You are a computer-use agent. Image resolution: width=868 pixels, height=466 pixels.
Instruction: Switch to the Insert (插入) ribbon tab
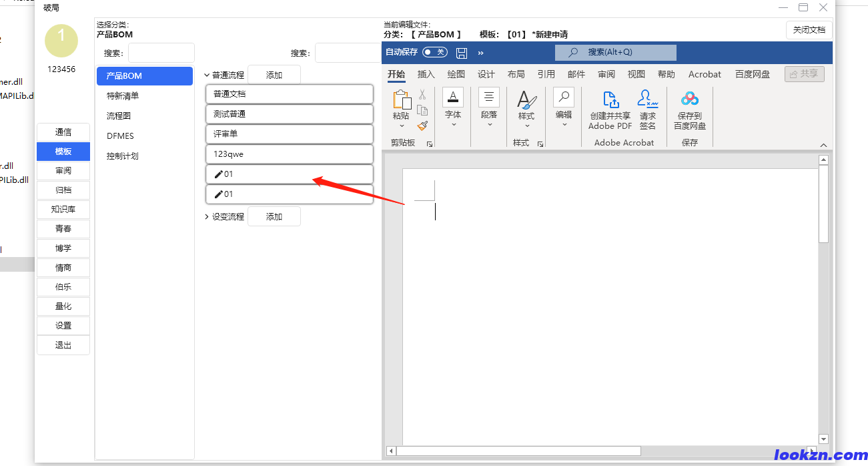[426, 74]
